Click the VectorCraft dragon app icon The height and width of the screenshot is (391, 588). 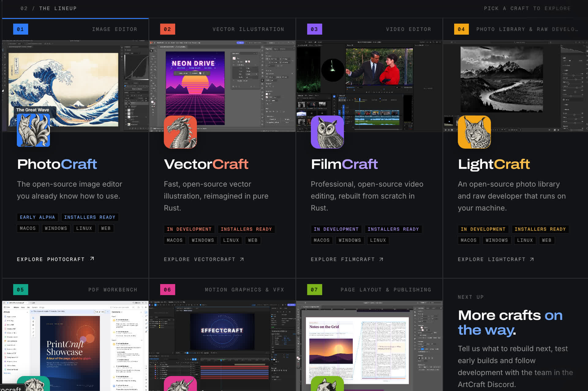click(180, 132)
